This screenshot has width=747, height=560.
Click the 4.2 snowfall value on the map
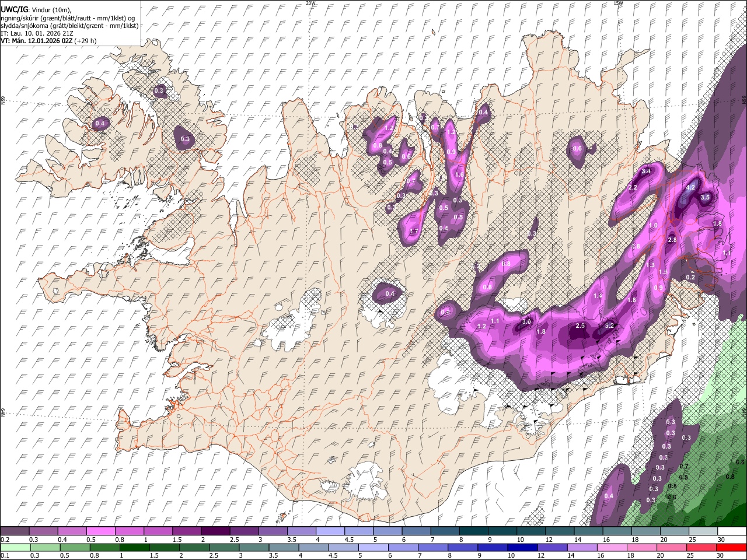(x=690, y=188)
